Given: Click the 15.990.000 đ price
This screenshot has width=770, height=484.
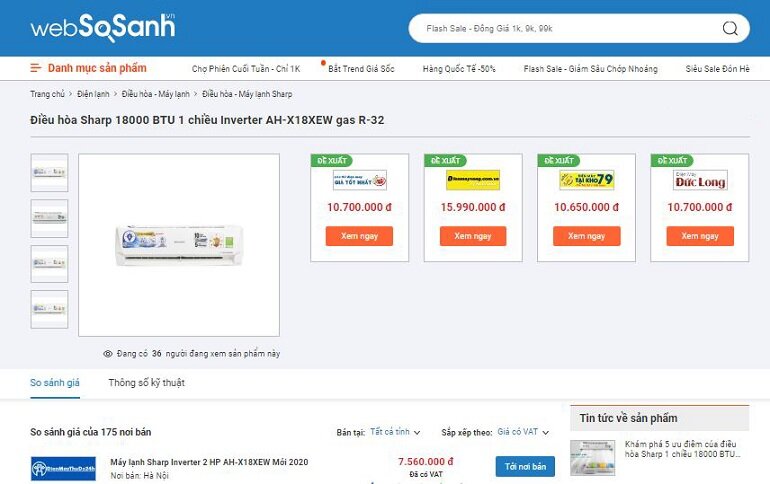Looking at the screenshot, I should coord(473,207).
